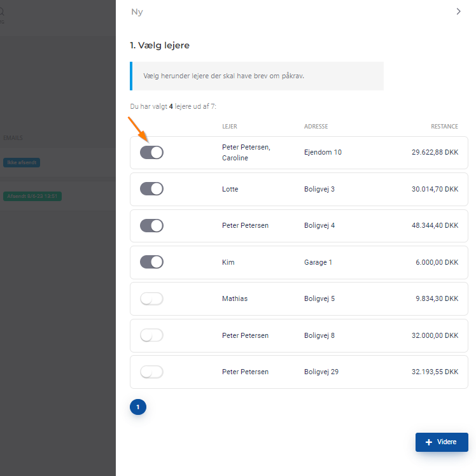Enable the toggle for Mathias
The image size is (476, 476).
[151, 298]
